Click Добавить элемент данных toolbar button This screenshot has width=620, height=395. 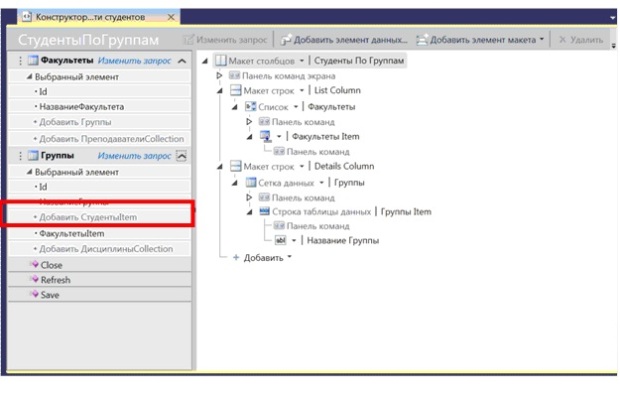click(344, 40)
